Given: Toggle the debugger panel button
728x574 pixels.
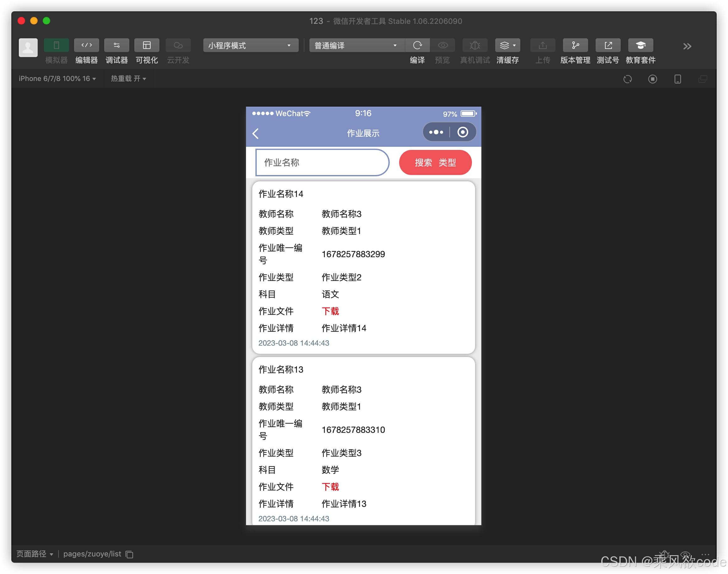Looking at the screenshot, I should pyautogui.click(x=116, y=45).
